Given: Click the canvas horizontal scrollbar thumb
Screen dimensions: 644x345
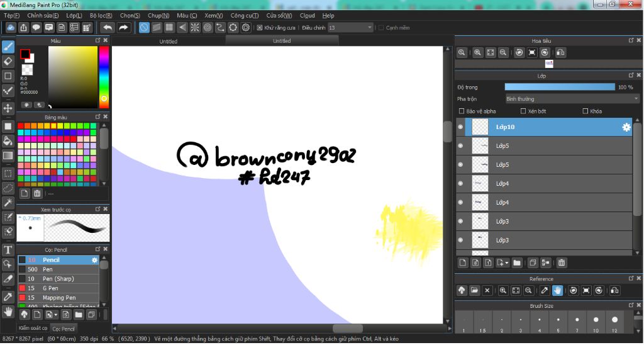Looking at the screenshot, I should [x=347, y=329].
